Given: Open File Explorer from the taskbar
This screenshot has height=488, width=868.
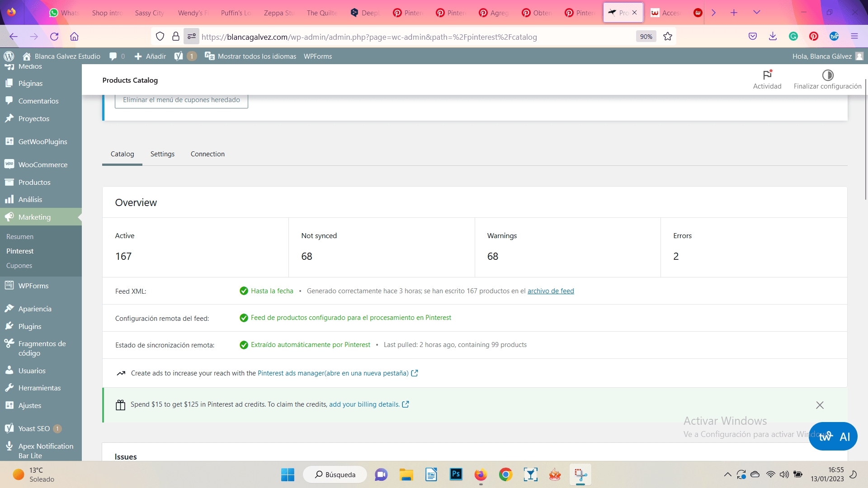Looking at the screenshot, I should (x=406, y=474).
